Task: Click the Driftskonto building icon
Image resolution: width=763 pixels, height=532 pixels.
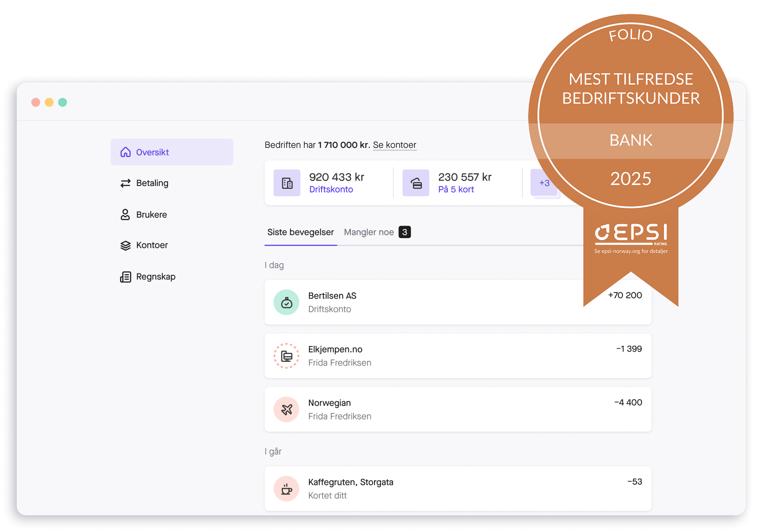Action: point(287,183)
